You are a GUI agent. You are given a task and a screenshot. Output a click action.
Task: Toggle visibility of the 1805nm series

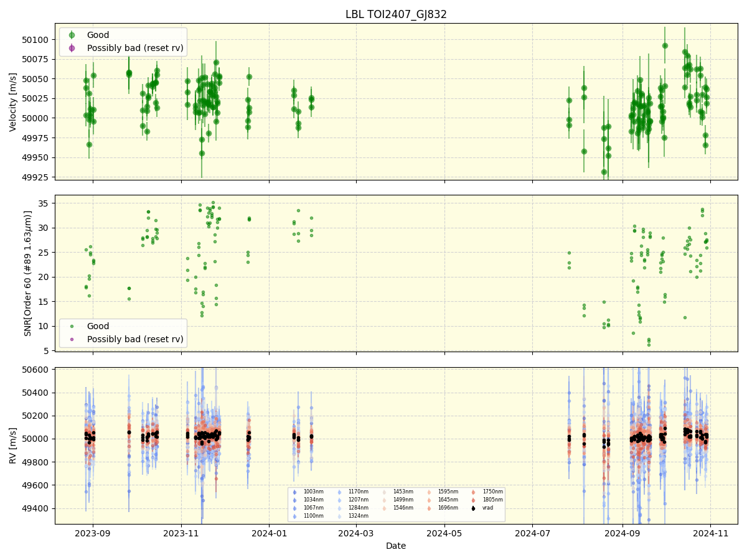tap(474, 499)
